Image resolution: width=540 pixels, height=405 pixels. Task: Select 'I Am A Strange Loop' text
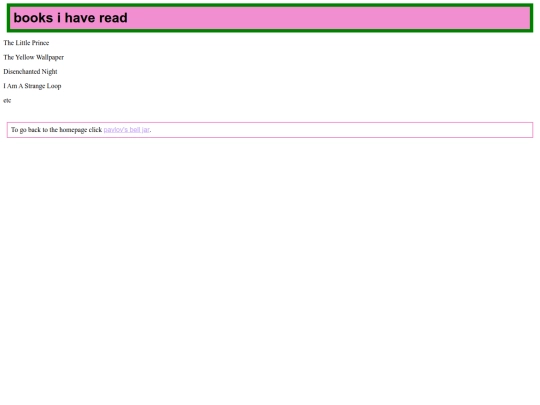[x=32, y=86]
